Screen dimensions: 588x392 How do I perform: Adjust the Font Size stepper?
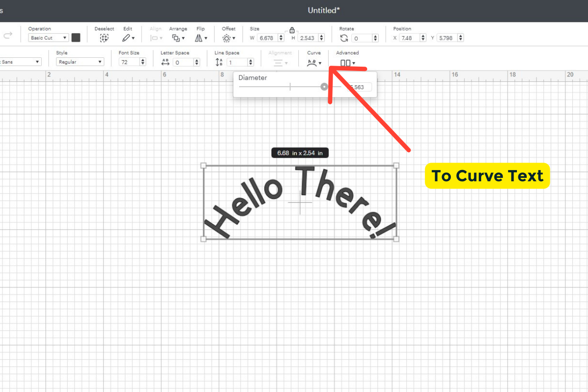click(x=143, y=62)
